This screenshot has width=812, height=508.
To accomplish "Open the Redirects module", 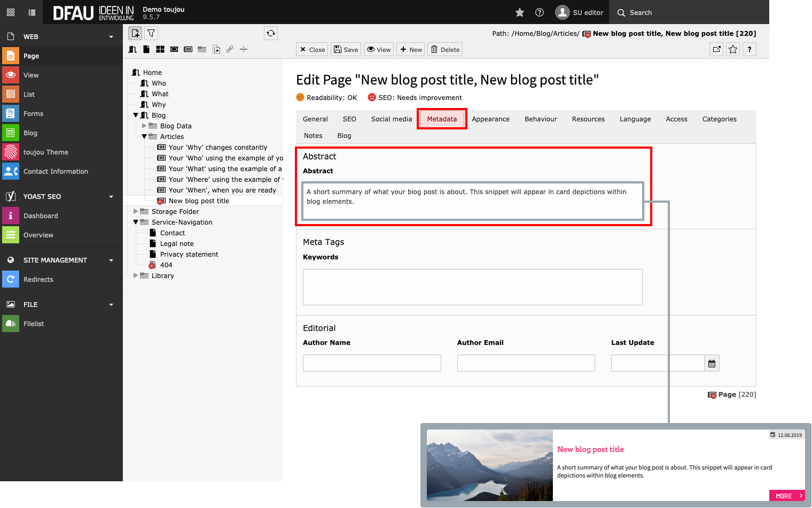I will [x=38, y=280].
